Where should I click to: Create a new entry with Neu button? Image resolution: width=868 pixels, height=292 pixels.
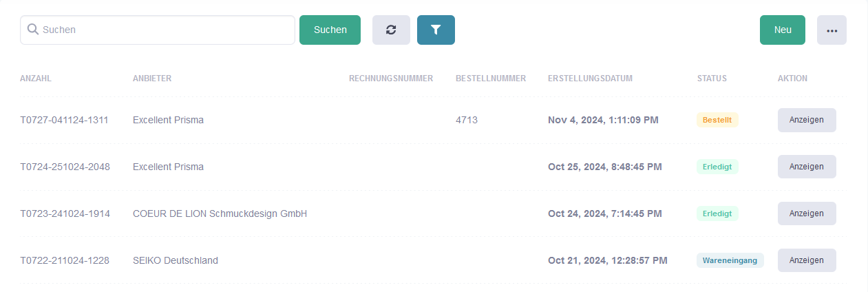(783, 30)
